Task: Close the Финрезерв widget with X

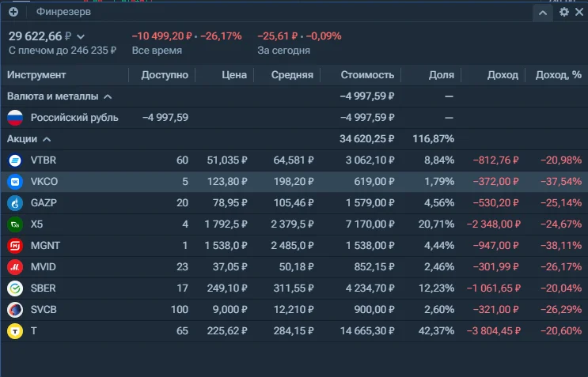Action: point(579,12)
